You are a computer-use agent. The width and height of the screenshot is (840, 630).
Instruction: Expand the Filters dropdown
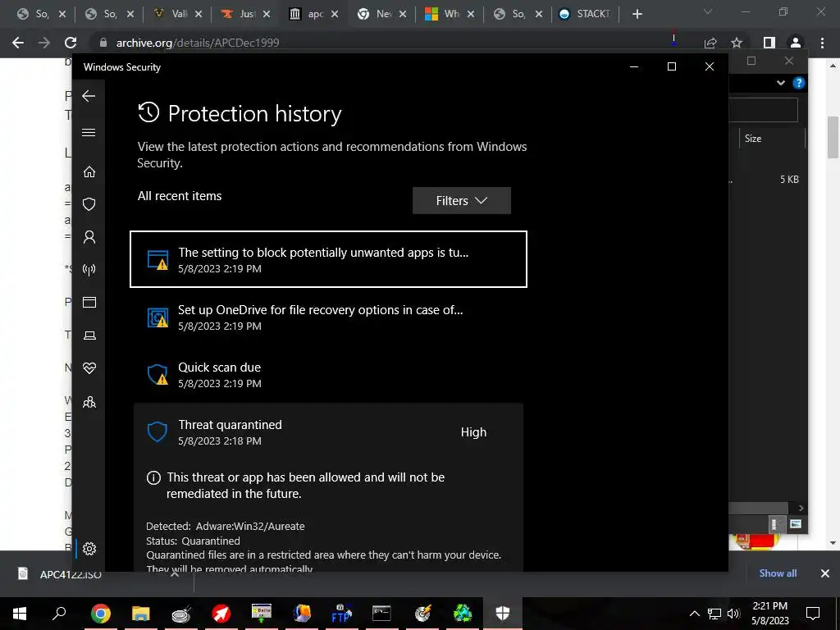[461, 200]
